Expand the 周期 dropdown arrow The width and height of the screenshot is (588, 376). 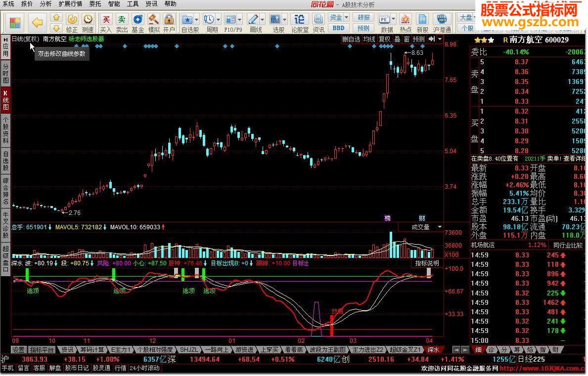point(218,19)
